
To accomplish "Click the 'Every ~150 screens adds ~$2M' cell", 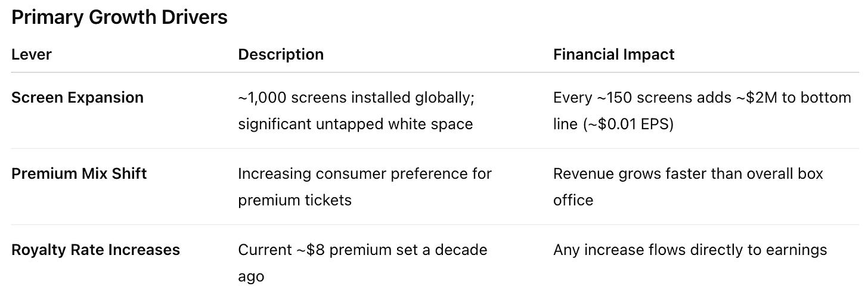I will coord(702,111).
